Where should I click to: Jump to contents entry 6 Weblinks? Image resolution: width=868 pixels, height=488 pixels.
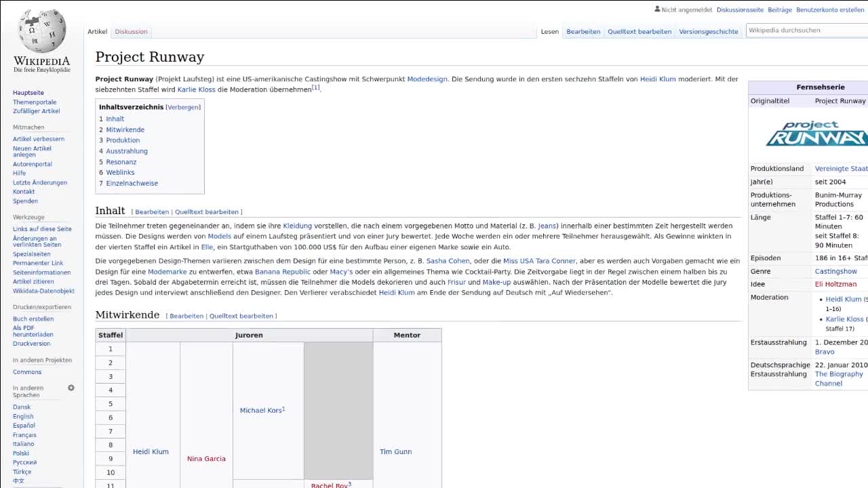coord(117,172)
